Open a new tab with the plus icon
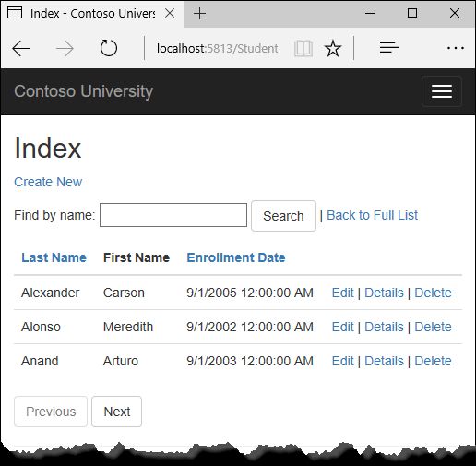This screenshot has height=466, width=476. tap(199, 14)
